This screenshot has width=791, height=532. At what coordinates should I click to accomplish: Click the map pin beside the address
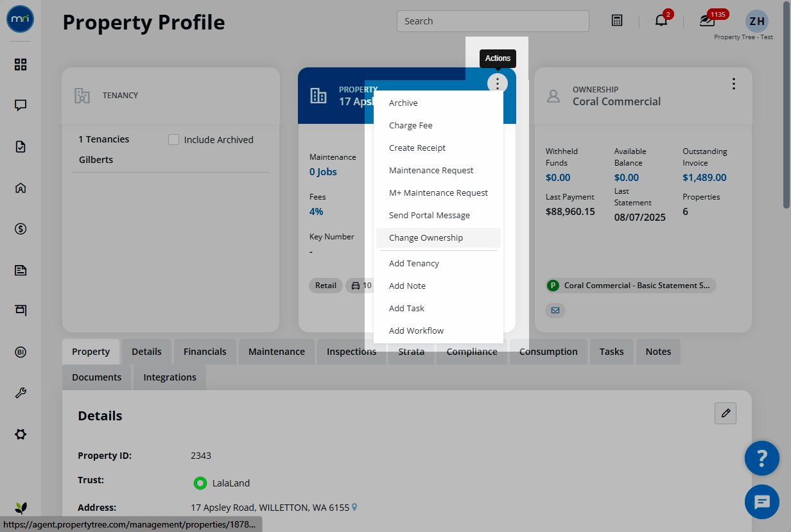pyautogui.click(x=354, y=507)
